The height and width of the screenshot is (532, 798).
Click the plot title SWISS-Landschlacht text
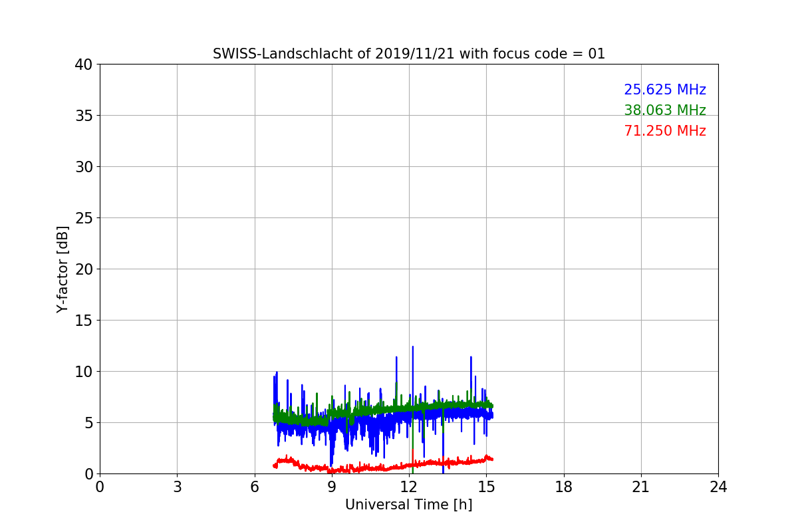click(409, 54)
